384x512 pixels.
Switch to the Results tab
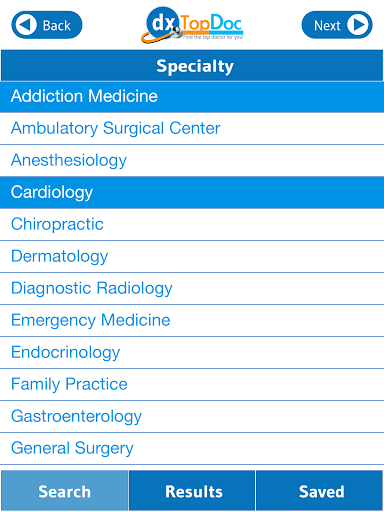pyautogui.click(x=192, y=491)
